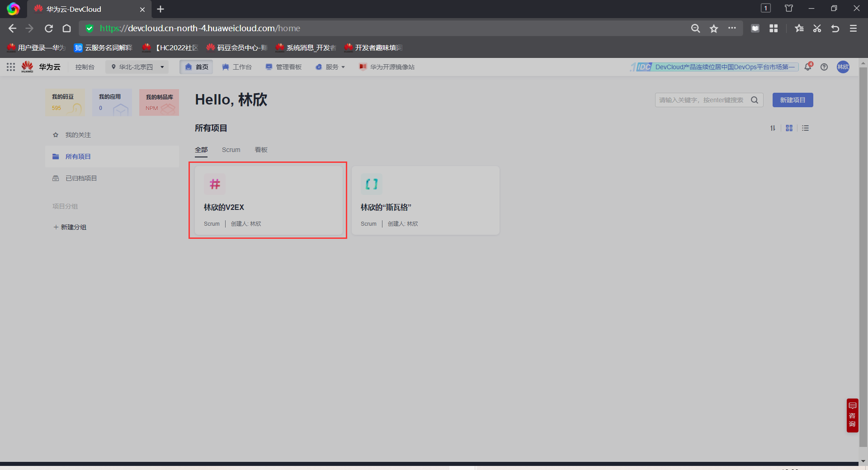Click the browser back arrow
This screenshot has height=470, width=868.
pos(12,28)
